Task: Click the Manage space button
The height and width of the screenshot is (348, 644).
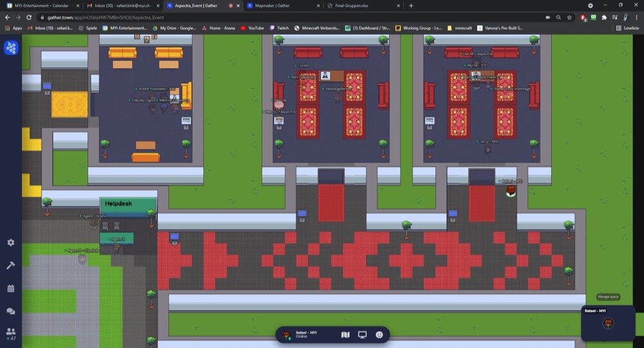Action: 607,297
